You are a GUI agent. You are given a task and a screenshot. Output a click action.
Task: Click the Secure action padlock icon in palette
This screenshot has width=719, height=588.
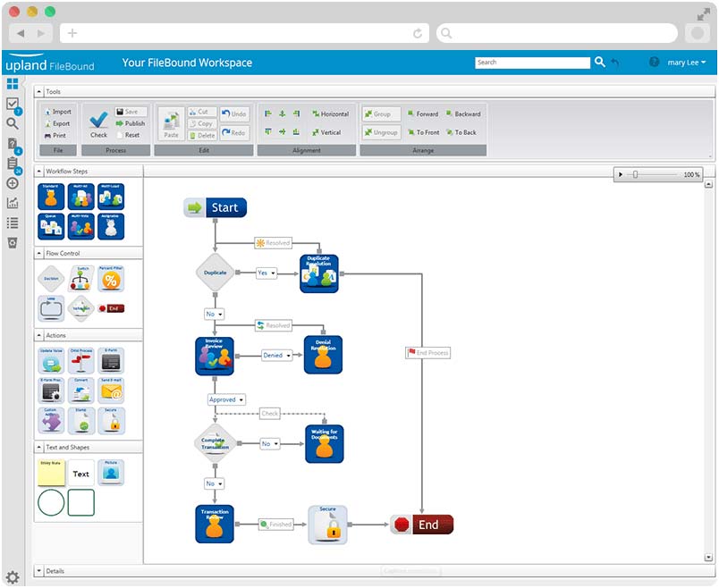(x=111, y=421)
